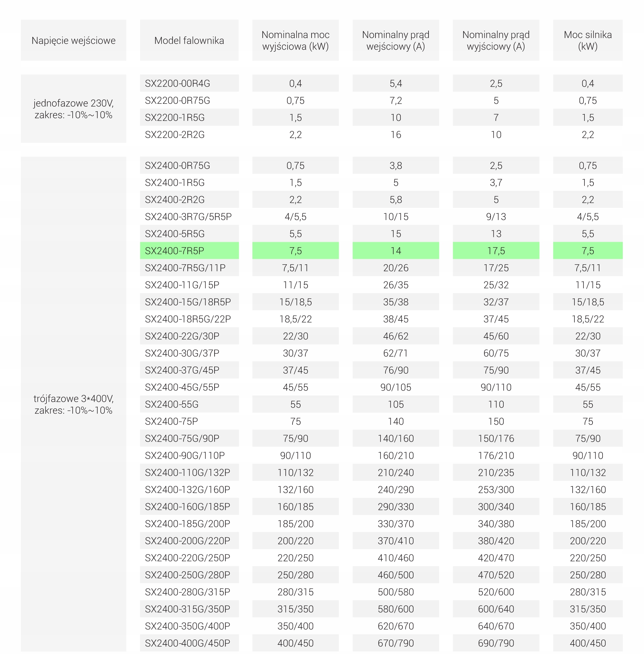Select the SX2400-3R7G/5R5P model cell
Image resolution: width=644 pixels, height=671 pixels.
(x=188, y=217)
